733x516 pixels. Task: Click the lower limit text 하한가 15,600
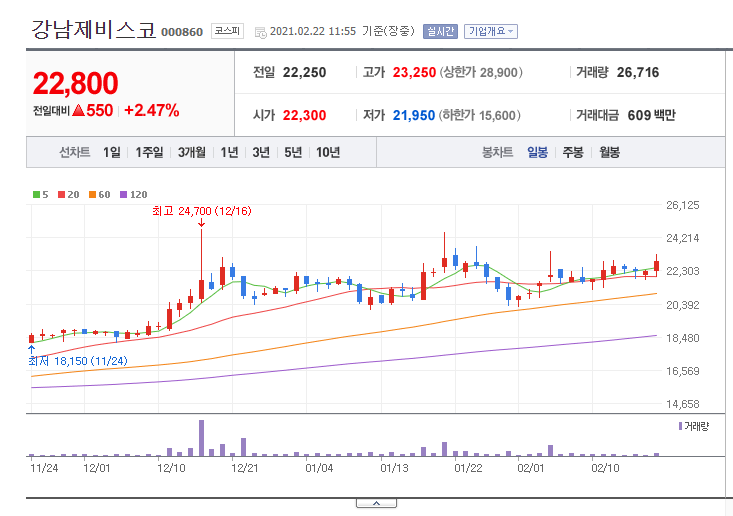click(x=480, y=115)
